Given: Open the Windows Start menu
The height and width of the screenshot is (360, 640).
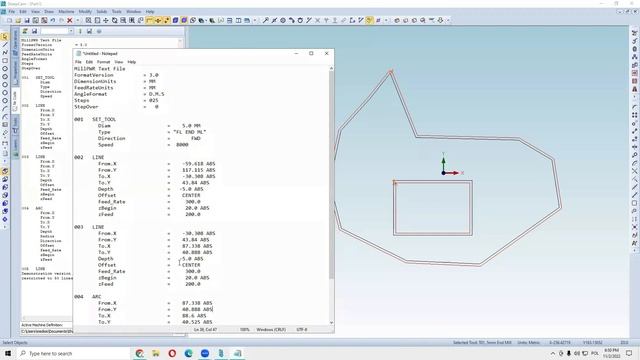Looking at the screenshot, I should [x=8, y=353].
